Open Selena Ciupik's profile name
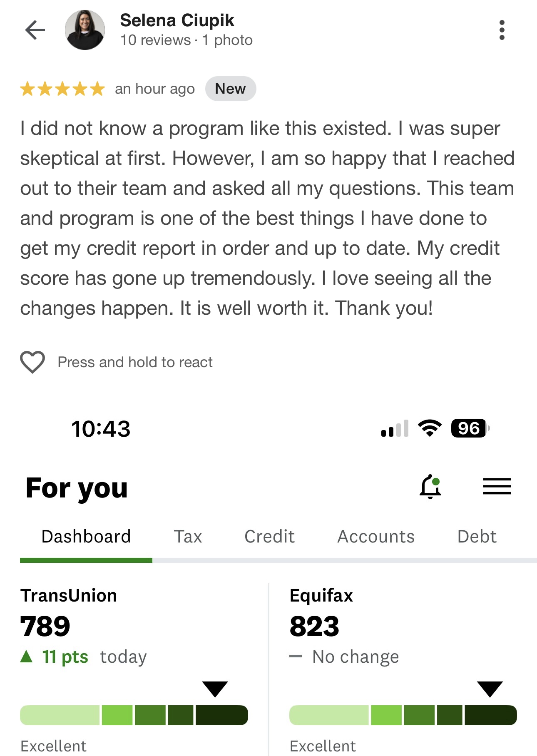Viewport: 537px width, 756px height. point(177,20)
